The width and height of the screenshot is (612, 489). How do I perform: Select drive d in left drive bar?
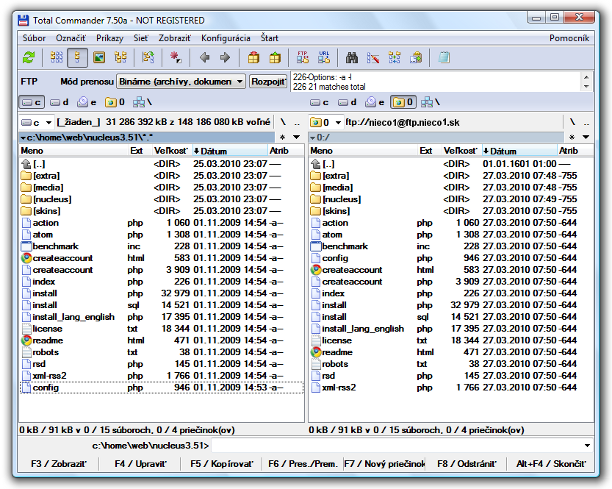click(59, 102)
